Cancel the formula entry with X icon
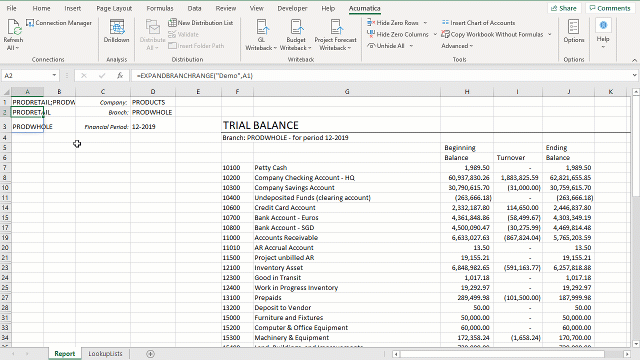Image resolution: width=640 pixels, height=360 pixels. (x=84, y=76)
